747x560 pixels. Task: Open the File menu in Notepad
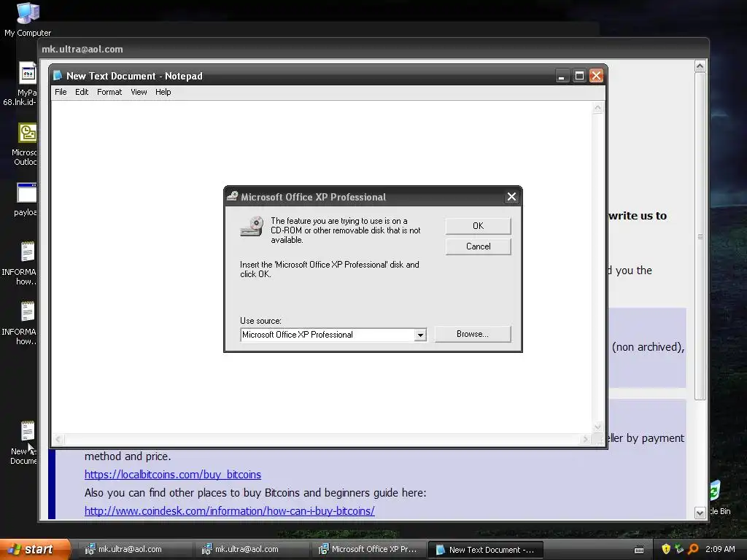61,92
